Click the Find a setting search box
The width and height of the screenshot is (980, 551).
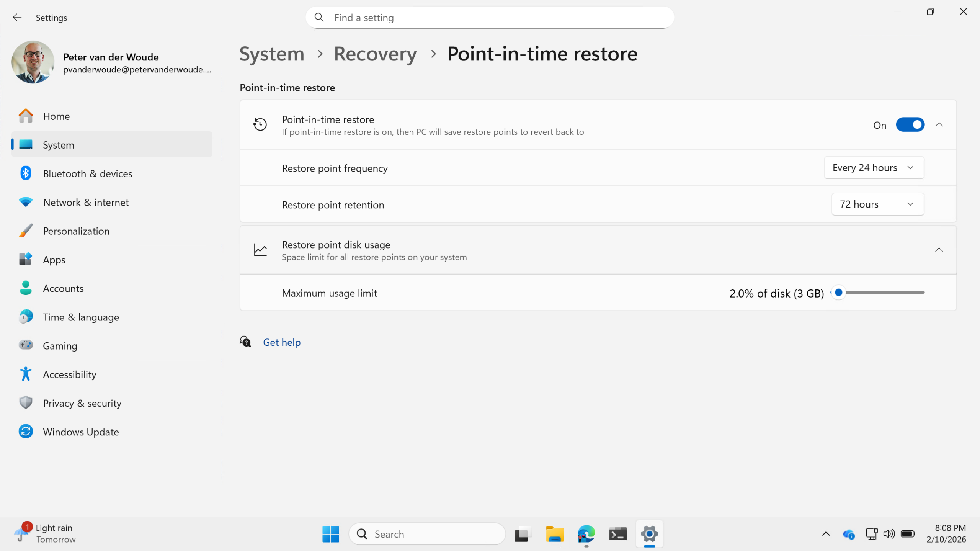point(490,18)
